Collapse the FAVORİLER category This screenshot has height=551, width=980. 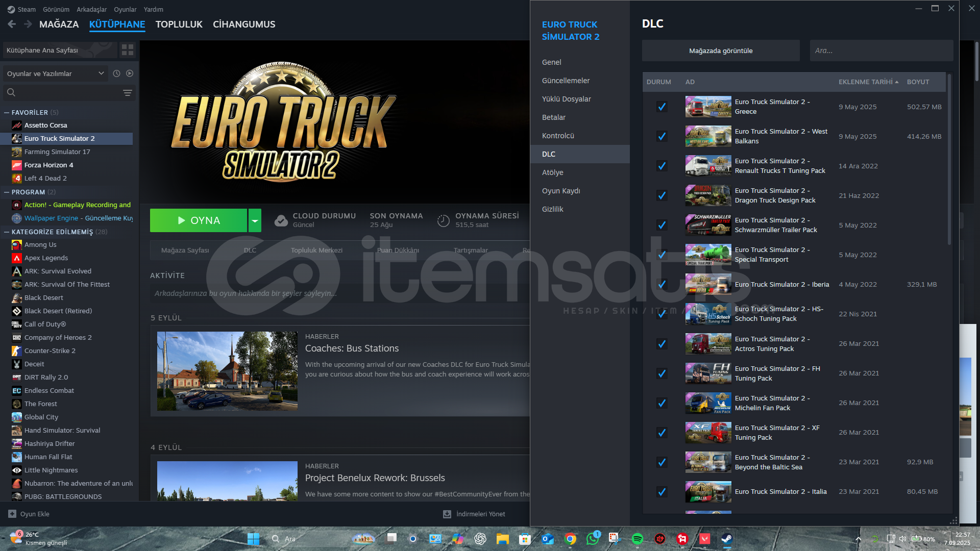7,112
